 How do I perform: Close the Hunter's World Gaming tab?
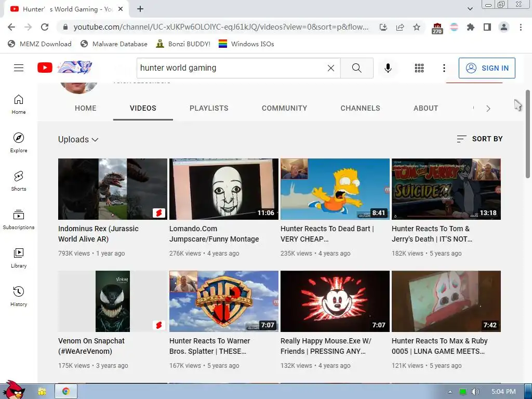pos(121,9)
